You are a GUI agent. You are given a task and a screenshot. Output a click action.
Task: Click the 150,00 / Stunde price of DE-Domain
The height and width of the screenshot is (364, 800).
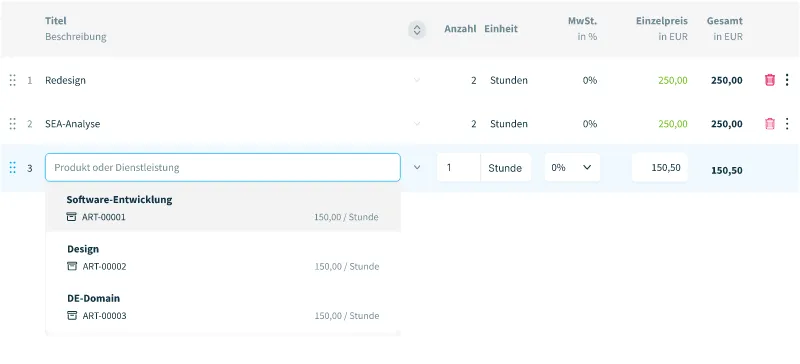(x=347, y=316)
